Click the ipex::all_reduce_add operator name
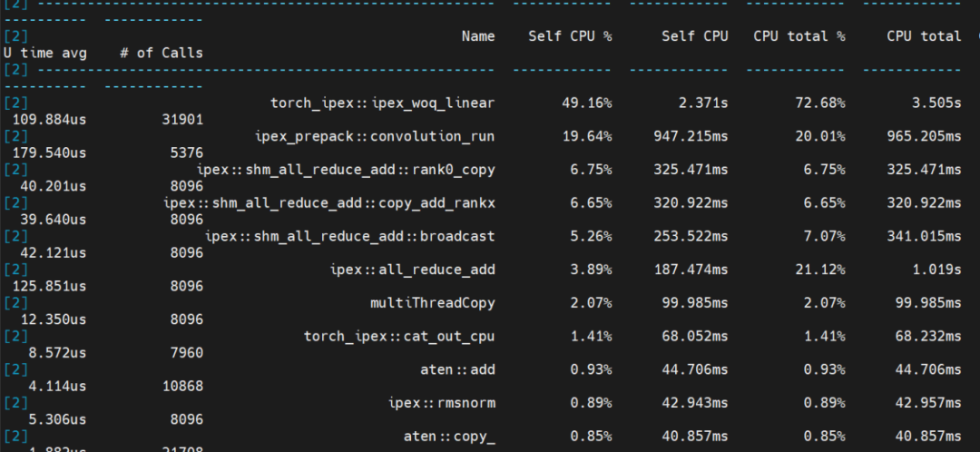This screenshot has width=980, height=452. click(412, 270)
